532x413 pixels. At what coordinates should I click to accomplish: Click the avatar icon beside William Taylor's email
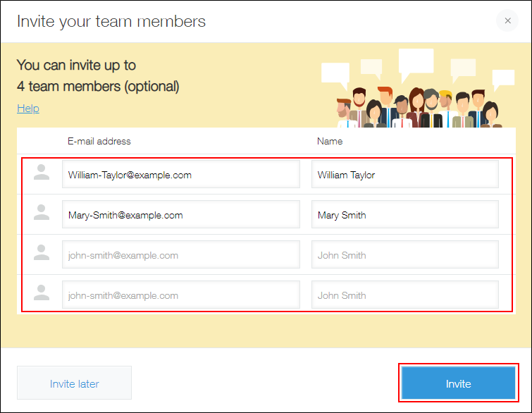[x=42, y=173]
